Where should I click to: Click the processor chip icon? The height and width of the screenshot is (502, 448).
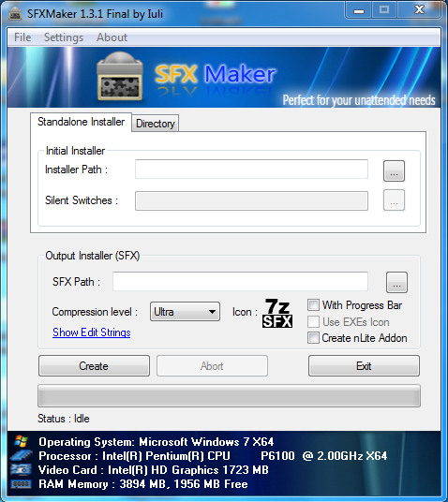point(21,455)
